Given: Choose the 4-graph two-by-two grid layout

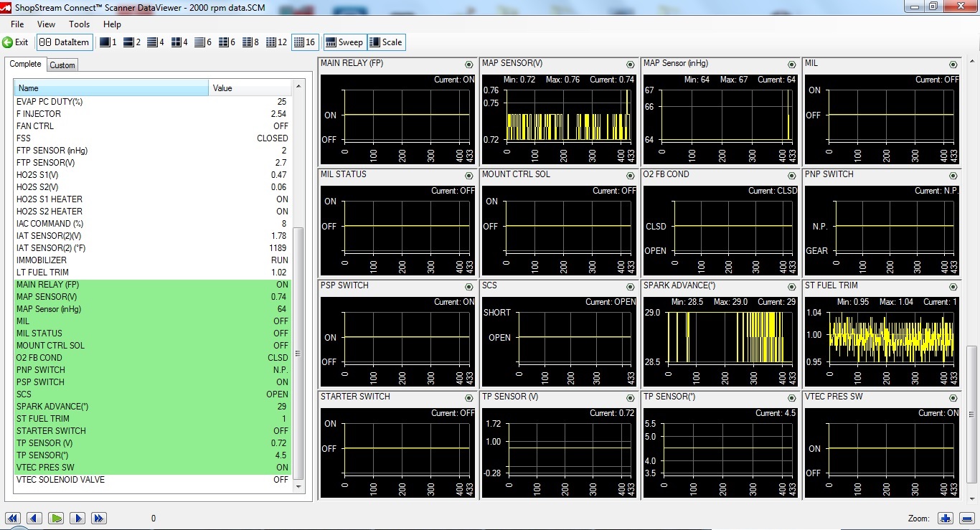Looking at the screenshot, I should (180, 42).
